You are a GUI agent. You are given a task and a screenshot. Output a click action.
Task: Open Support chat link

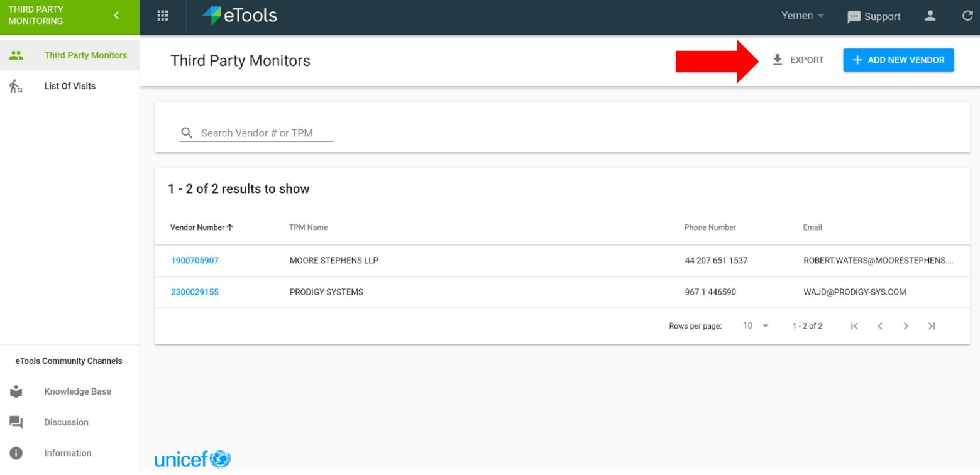(x=874, y=17)
